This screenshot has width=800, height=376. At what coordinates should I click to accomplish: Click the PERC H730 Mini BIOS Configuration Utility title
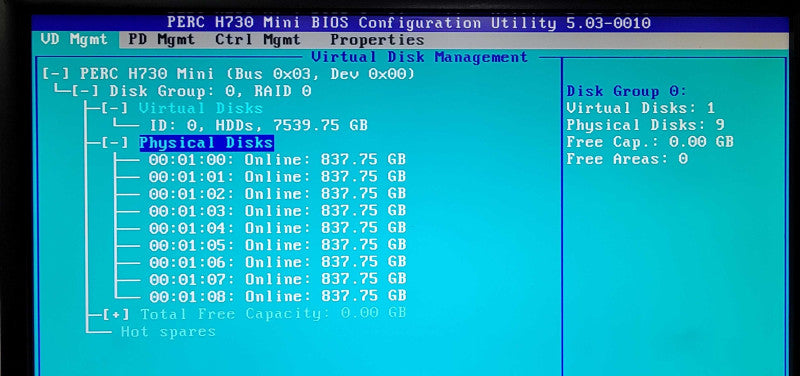[409, 23]
